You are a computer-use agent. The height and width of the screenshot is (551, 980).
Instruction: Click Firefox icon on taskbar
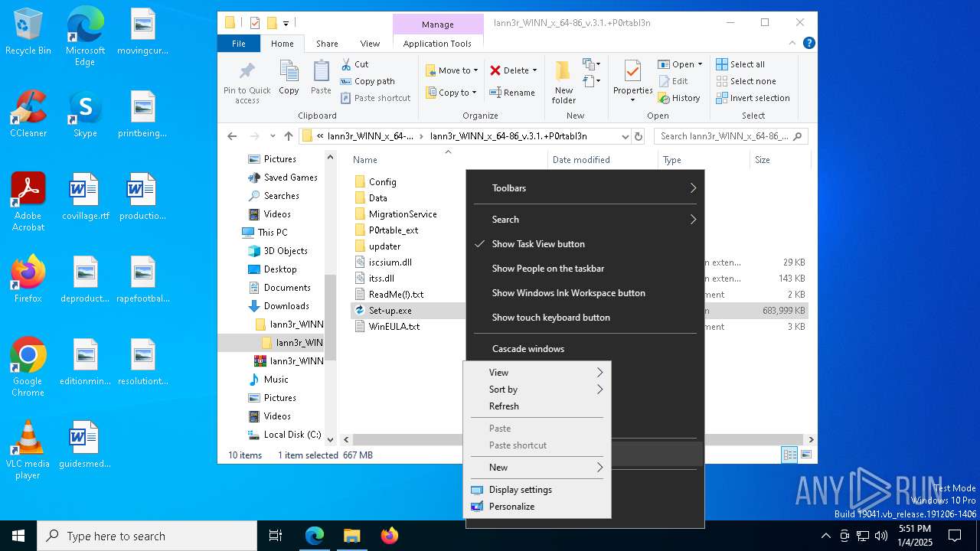tap(389, 536)
